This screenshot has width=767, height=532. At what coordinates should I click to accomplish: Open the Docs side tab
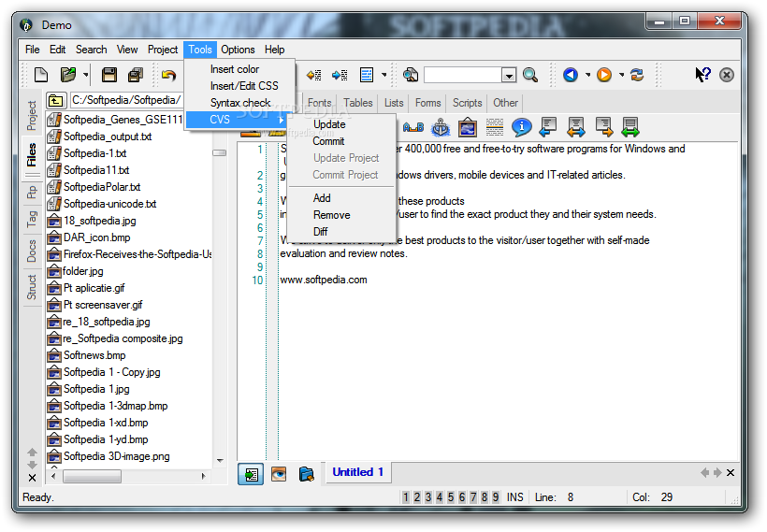[x=32, y=252]
